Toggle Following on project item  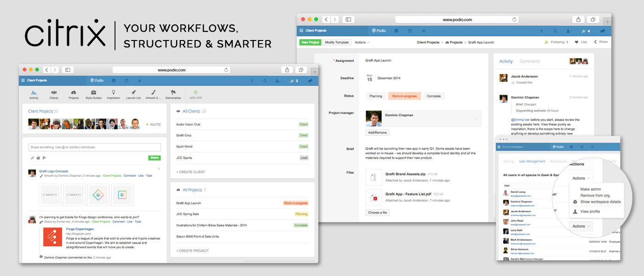[556, 42]
